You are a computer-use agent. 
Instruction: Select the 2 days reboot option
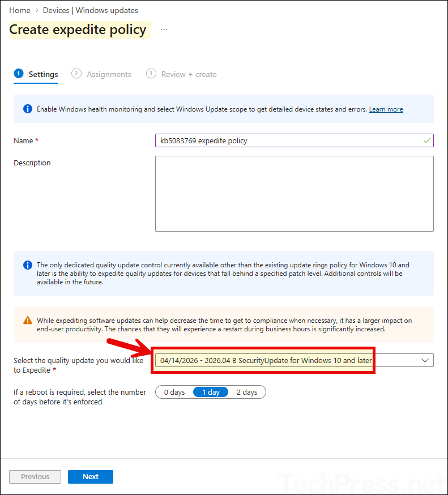[x=247, y=391]
